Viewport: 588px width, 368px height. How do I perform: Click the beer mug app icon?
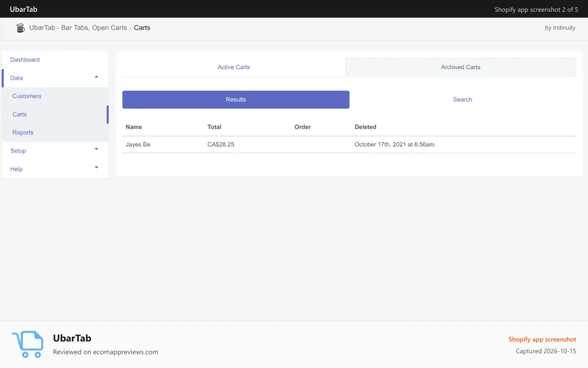[x=21, y=28]
